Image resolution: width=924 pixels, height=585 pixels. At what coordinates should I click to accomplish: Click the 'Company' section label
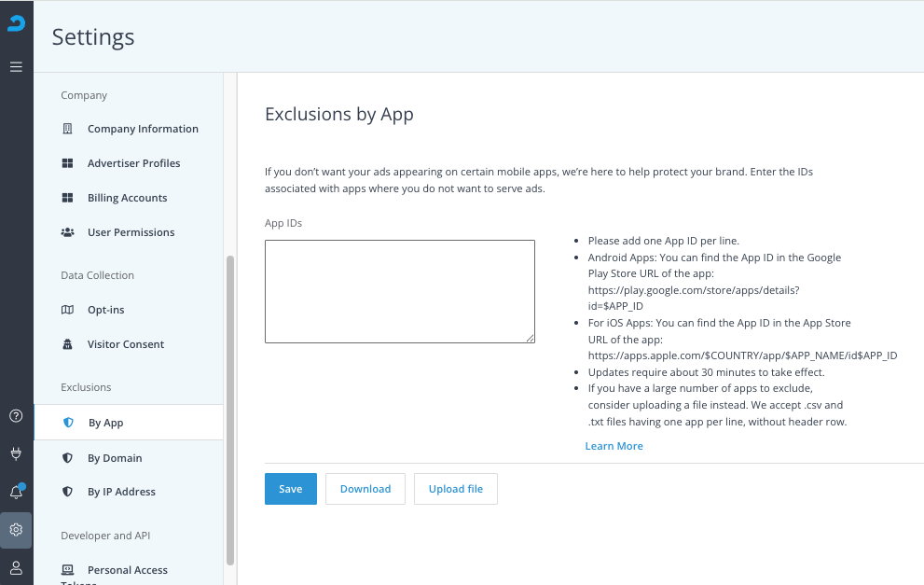(x=84, y=95)
